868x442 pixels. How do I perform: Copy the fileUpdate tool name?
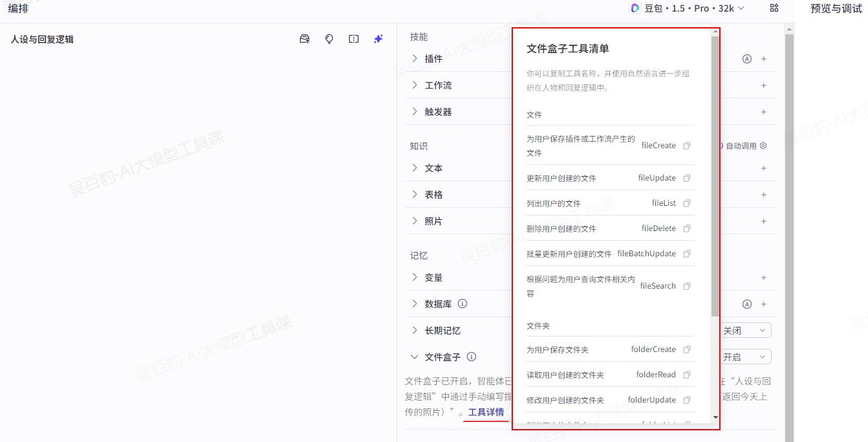tap(687, 178)
